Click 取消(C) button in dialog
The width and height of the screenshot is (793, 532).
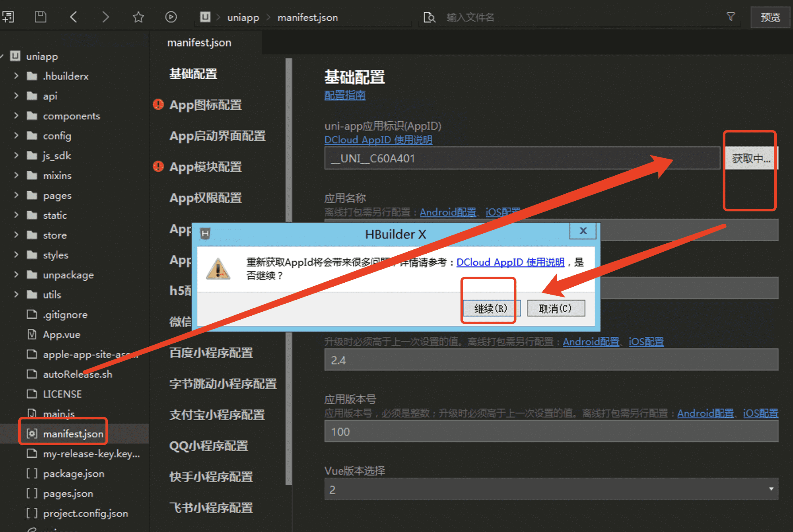[x=556, y=308]
